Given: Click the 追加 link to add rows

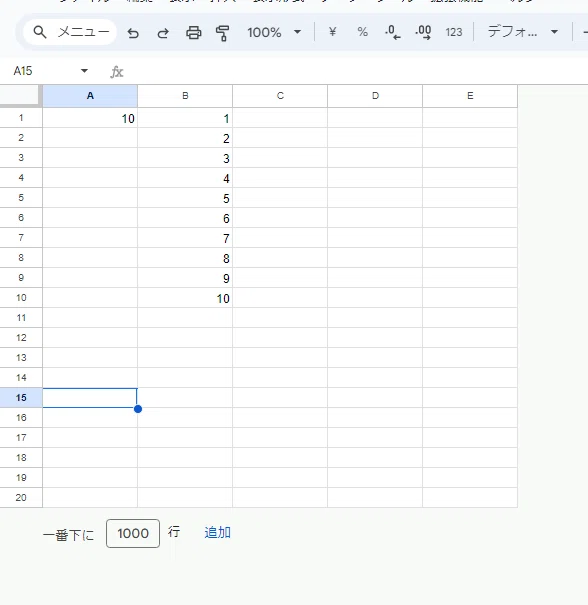Looking at the screenshot, I should pyautogui.click(x=218, y=532).
